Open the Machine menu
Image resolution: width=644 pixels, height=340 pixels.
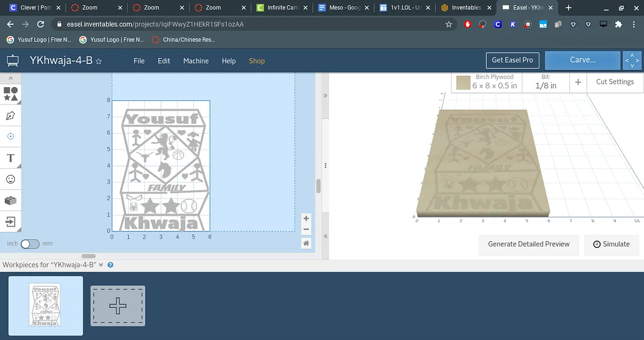pyautogui.click(x=196, y=61)
